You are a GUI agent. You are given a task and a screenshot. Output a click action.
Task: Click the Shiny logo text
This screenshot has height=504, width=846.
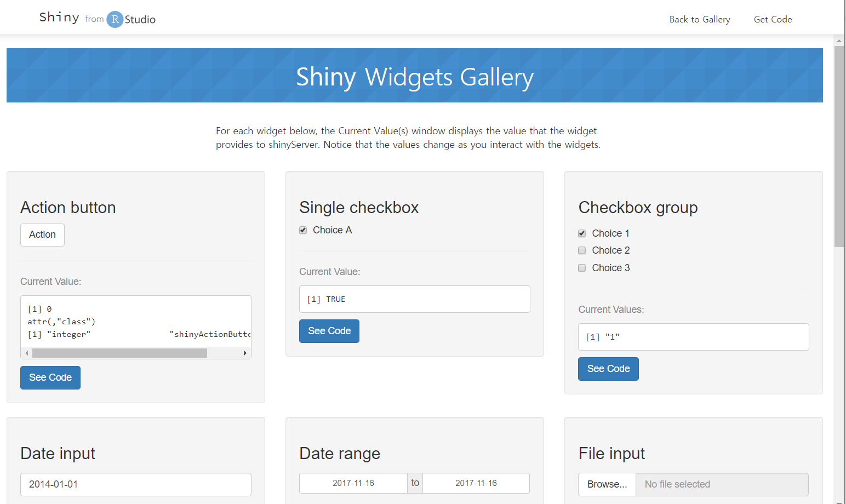59,18
